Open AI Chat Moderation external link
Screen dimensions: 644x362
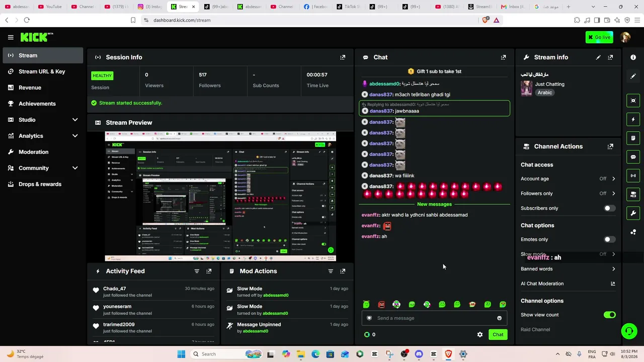[x=613, y=284]
